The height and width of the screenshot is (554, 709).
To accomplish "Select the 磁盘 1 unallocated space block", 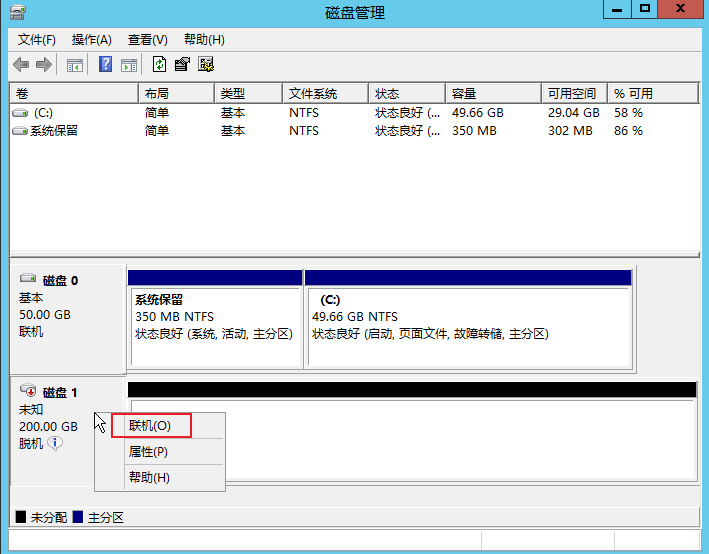I will click(x=412, y=432).
